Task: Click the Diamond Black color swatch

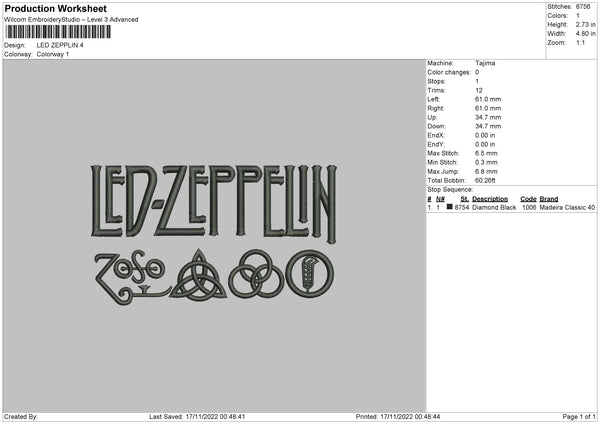Action: click(x=450, y=207)
